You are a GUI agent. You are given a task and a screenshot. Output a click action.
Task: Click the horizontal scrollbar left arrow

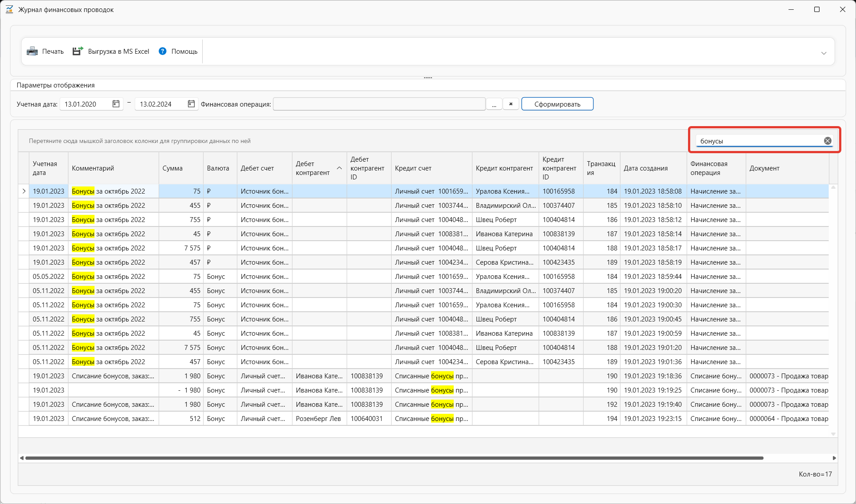(21, 458)
